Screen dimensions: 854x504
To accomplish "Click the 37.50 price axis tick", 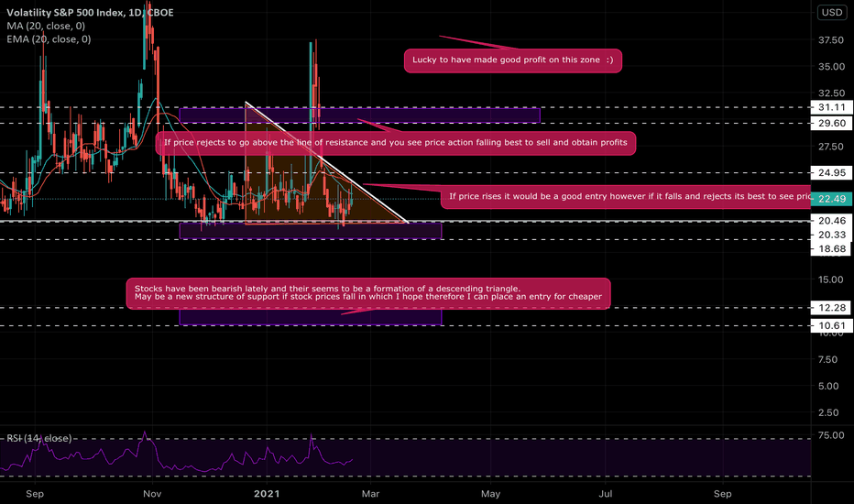I will (x=832, y=40).
